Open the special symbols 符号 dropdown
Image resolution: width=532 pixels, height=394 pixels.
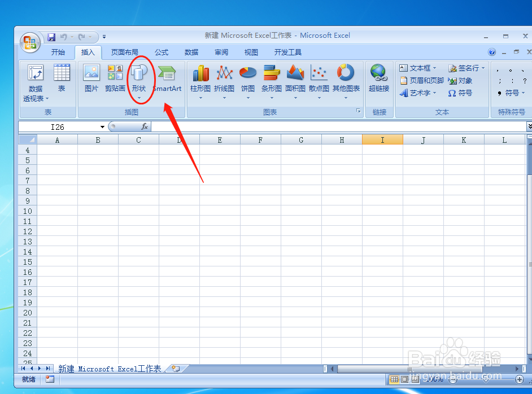[512, 93]
